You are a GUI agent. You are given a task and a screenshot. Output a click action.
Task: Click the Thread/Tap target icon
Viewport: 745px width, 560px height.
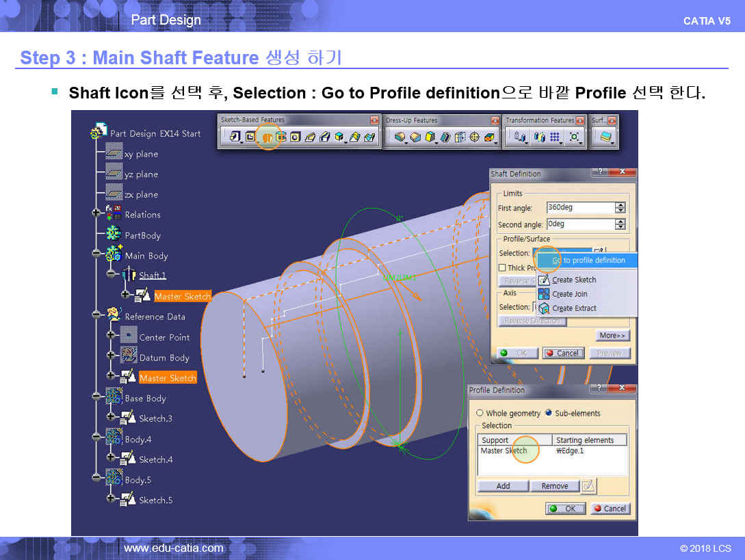[475, 137]
